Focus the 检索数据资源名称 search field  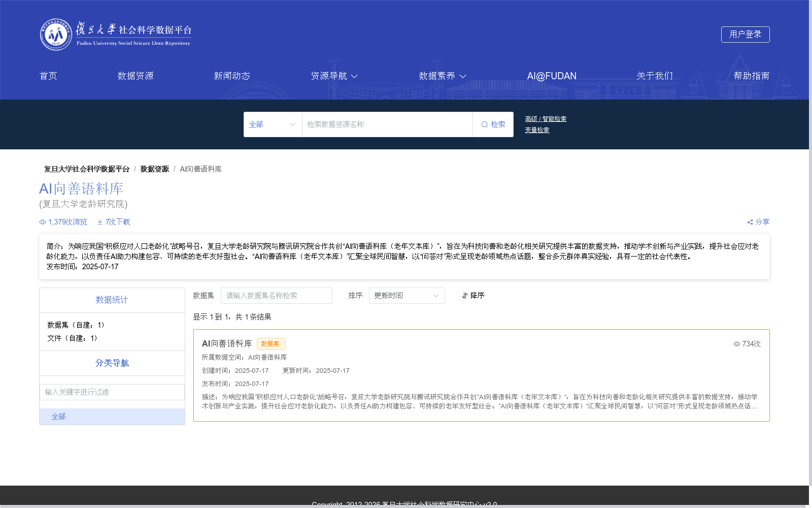[x=387, y=124]
